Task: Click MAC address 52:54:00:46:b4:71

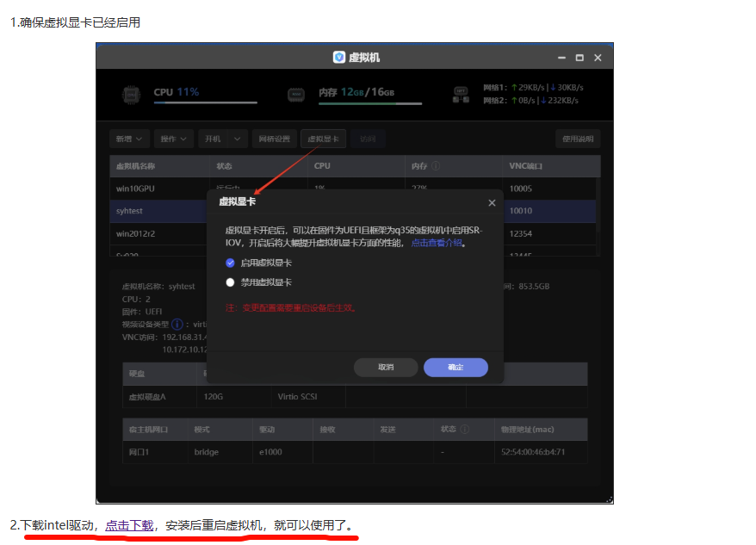Action: 533,452
